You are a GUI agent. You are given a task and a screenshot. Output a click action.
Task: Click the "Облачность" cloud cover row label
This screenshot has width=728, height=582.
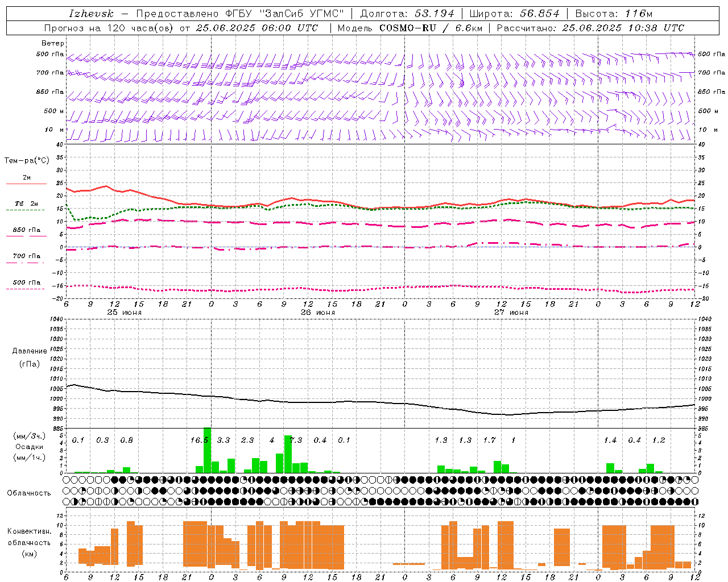pos(29,493)
